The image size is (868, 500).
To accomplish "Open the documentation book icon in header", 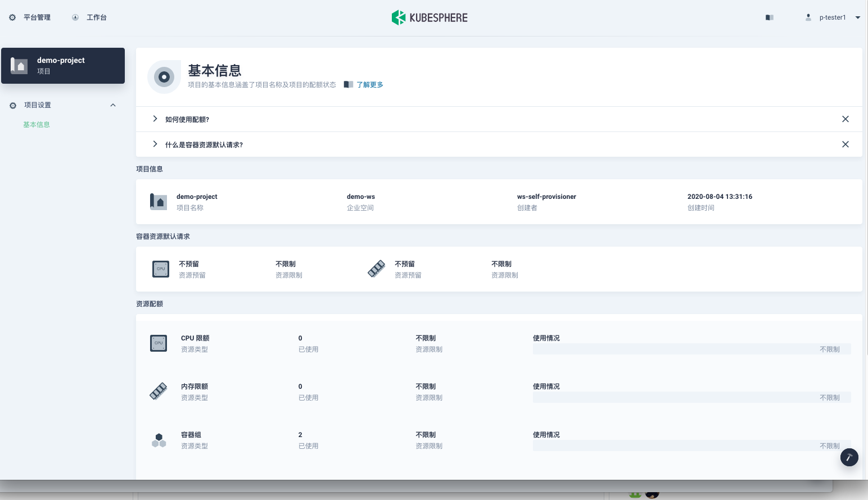I will click(770, 17).
